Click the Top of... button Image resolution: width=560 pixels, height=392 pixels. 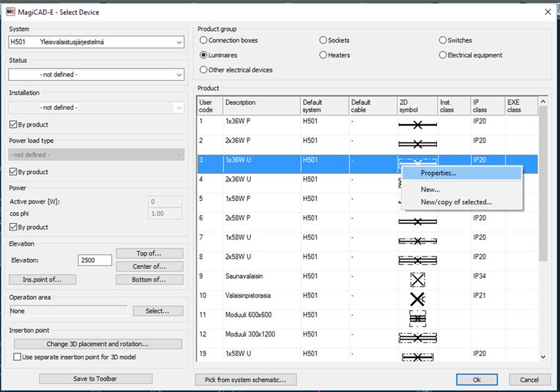coord(149,253)
